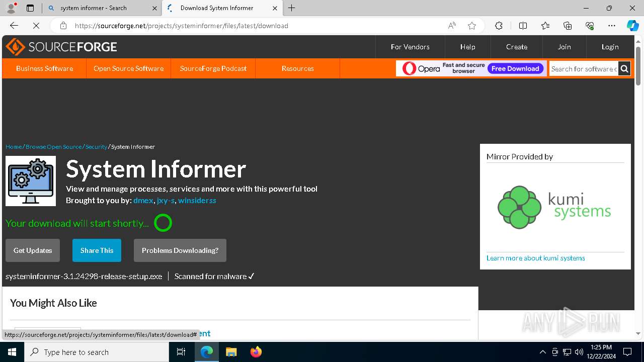
Task: Open the tab actions menu icon
Action: (x=30, y=8)
